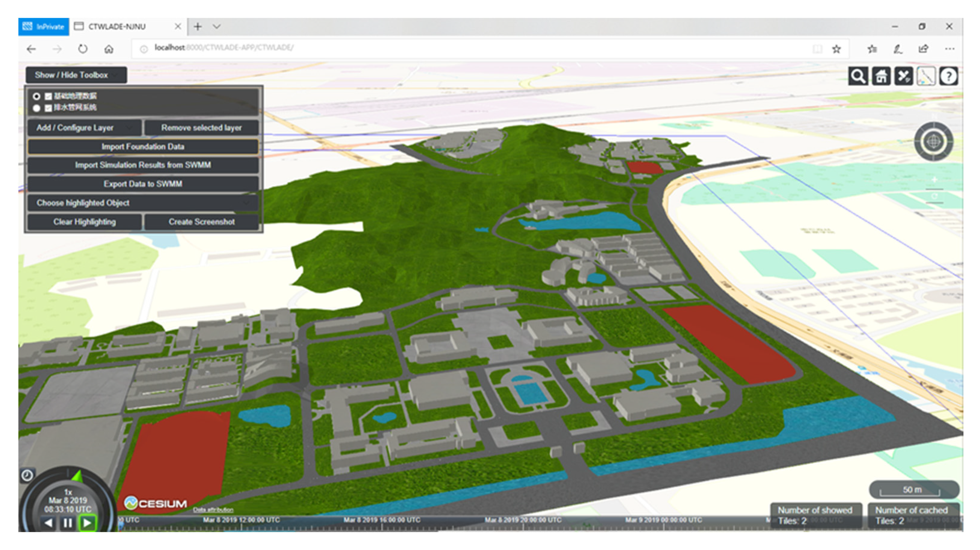Screen dimensions: 980x550
Task: Pause the animation clock
Action: tap(68, 523)
